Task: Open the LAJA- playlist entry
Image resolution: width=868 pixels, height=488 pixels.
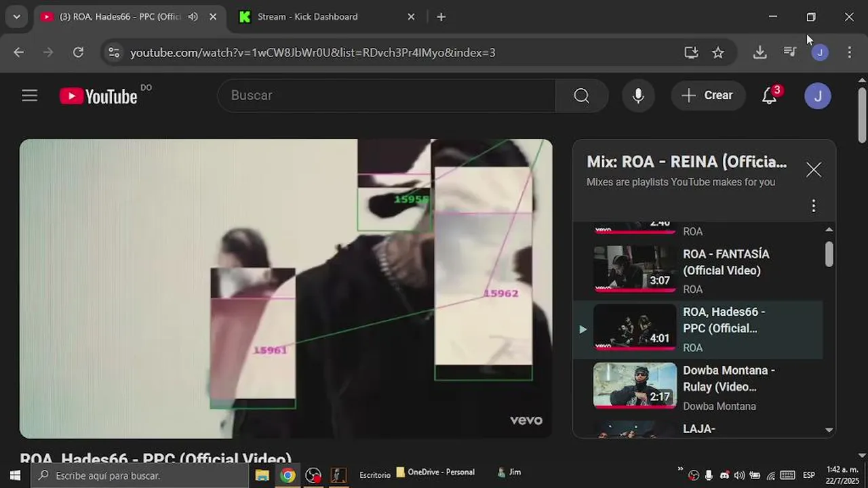Action: pos(698,428)
